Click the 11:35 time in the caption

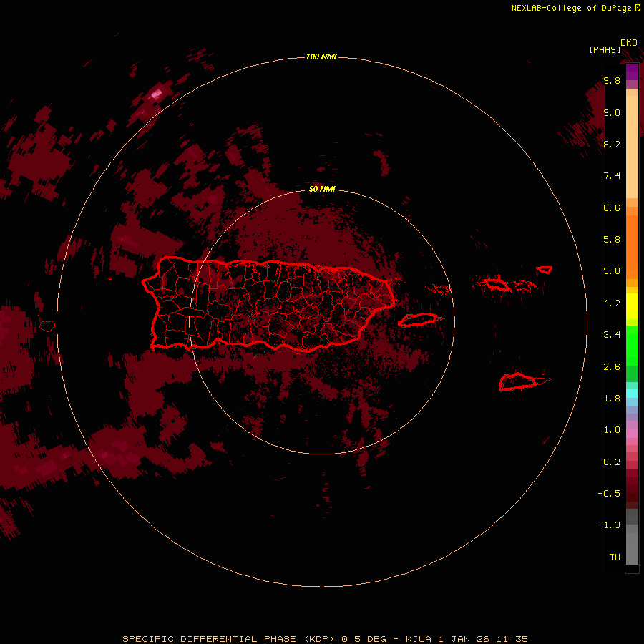pyautogui.click(x=512, y=639)
